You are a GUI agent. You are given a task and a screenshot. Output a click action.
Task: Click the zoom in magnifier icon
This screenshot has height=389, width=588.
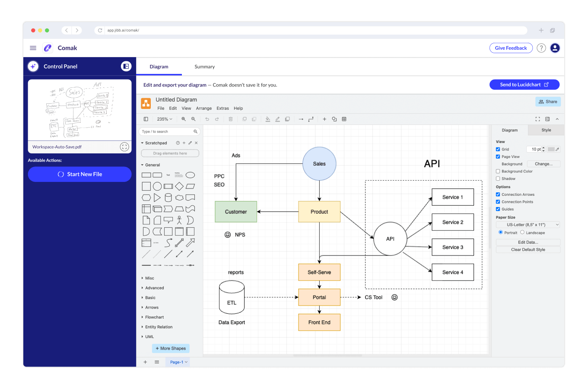tap(184, 119)
